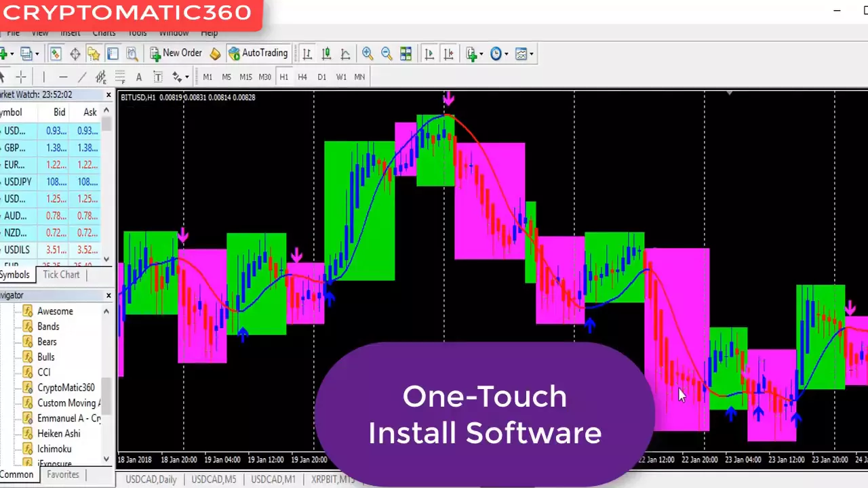Viewport: 868px width, 488px height.
Task: Switch timeframe to MN
Action: (x=359, y=77)
